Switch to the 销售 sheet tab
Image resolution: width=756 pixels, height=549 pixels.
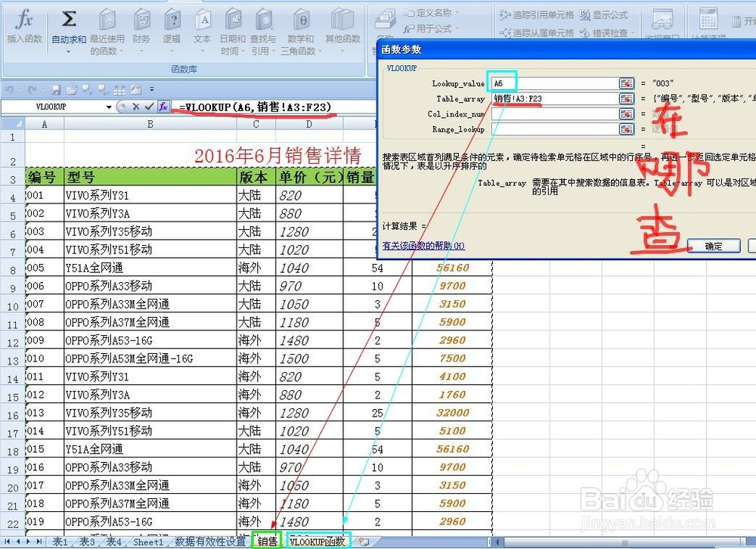click(266, 541)
